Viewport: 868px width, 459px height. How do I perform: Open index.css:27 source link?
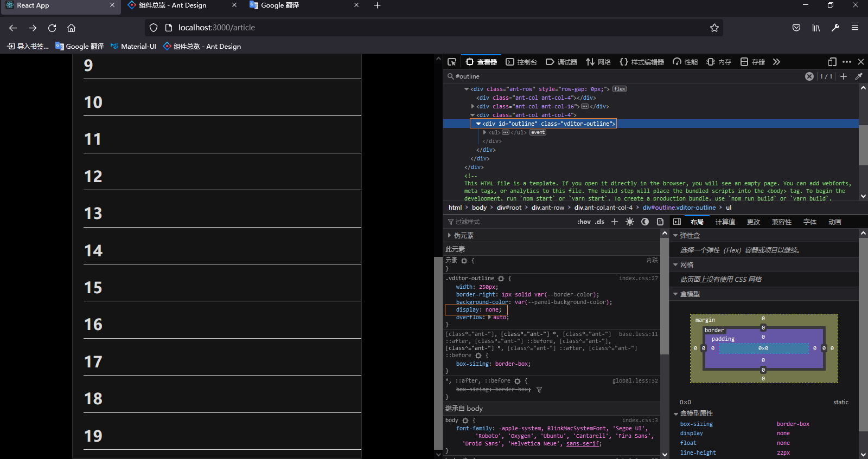(x=638, y=278)
